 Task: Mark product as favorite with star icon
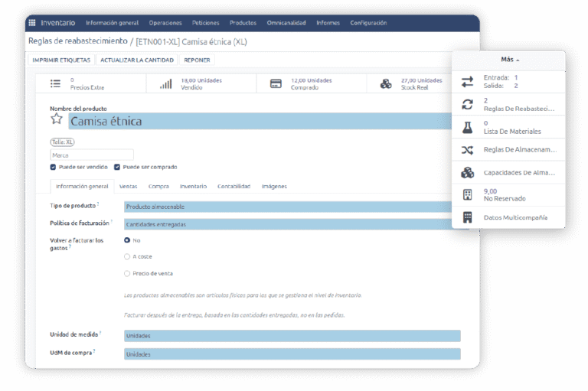click(57, 119)
